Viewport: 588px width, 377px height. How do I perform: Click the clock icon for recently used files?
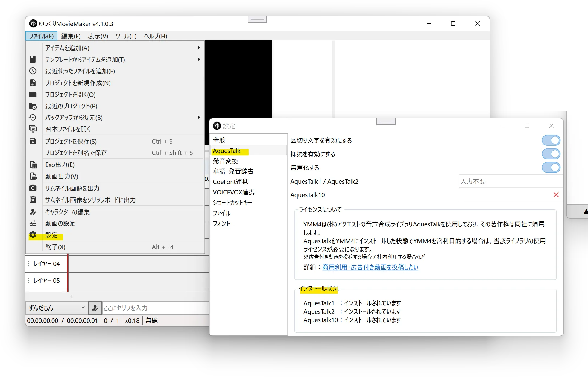pos(33,71)
